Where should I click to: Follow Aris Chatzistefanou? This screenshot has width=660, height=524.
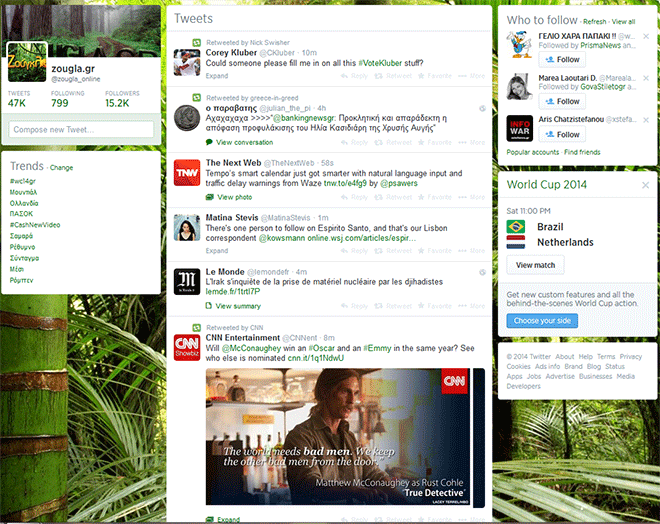click(x=562, y=134)
